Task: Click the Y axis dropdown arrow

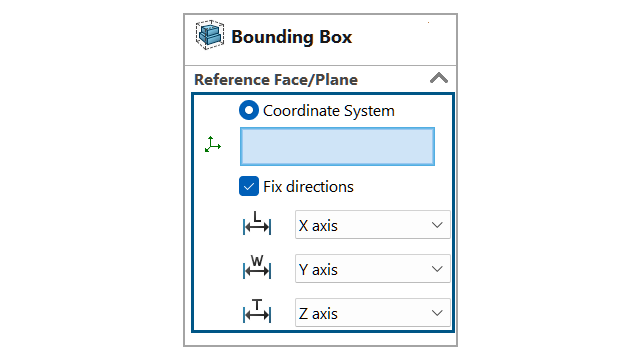Action: [x=437, y=269]
